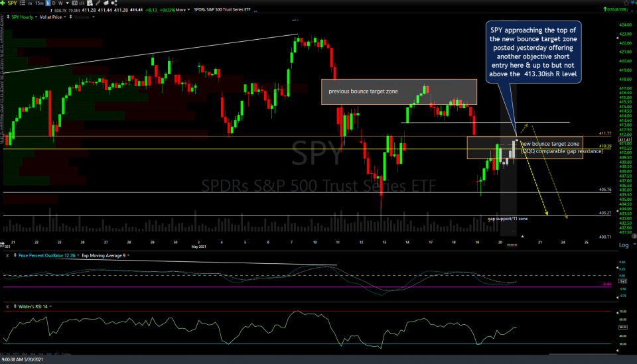Click the 405.76 support line label
Image resolution: width=637 pixels, height=364 pixels.
(x=605, y=190)
